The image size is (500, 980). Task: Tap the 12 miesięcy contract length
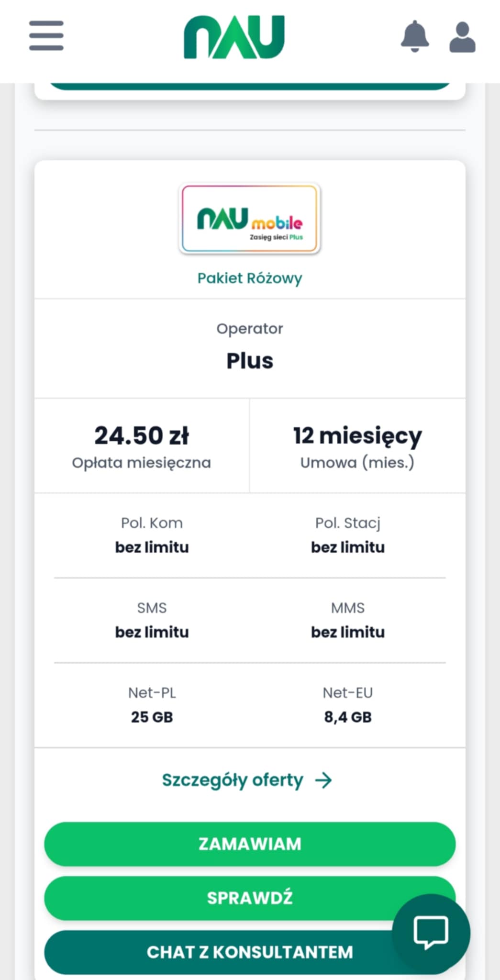(x=357, y=435)
